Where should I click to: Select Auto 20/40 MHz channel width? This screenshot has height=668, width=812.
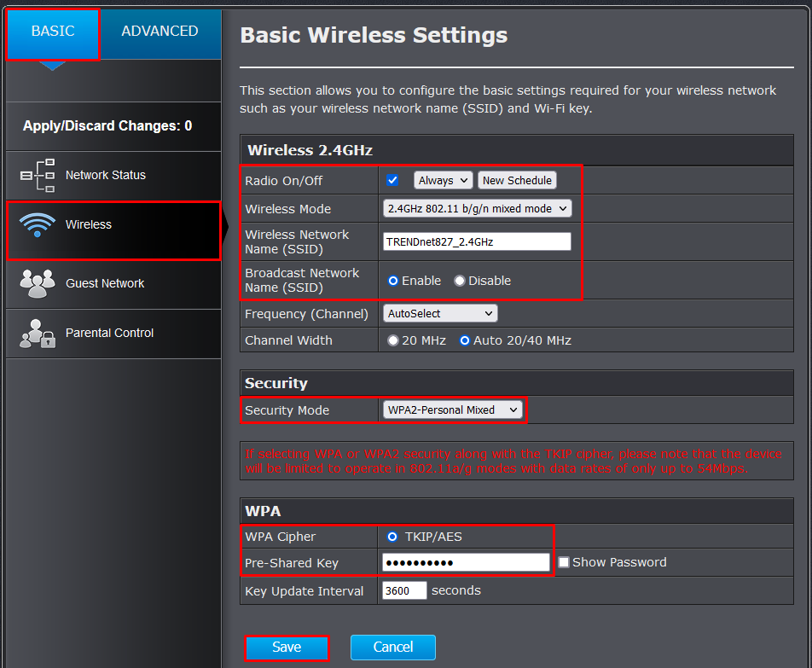465,340
